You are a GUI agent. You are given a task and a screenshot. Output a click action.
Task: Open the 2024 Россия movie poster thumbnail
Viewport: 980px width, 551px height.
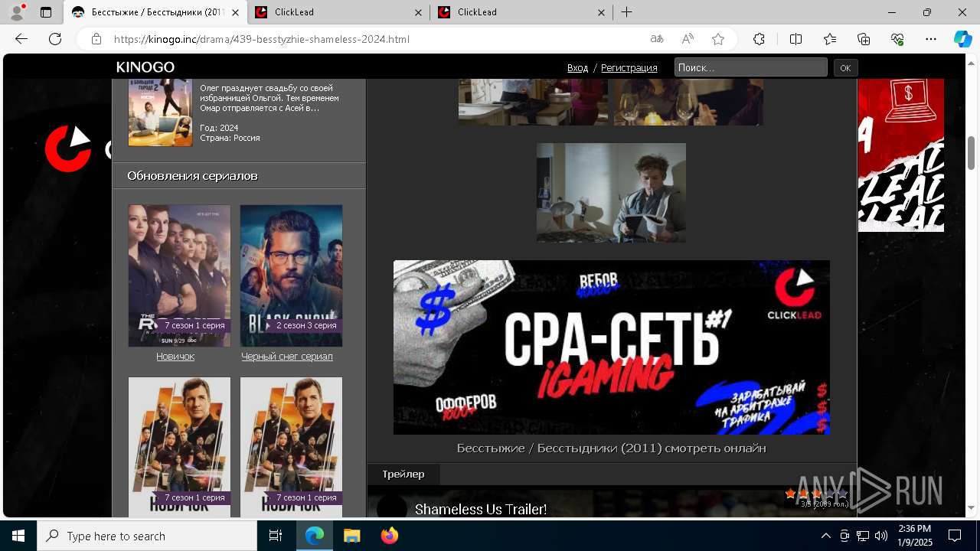coord(160,112)
